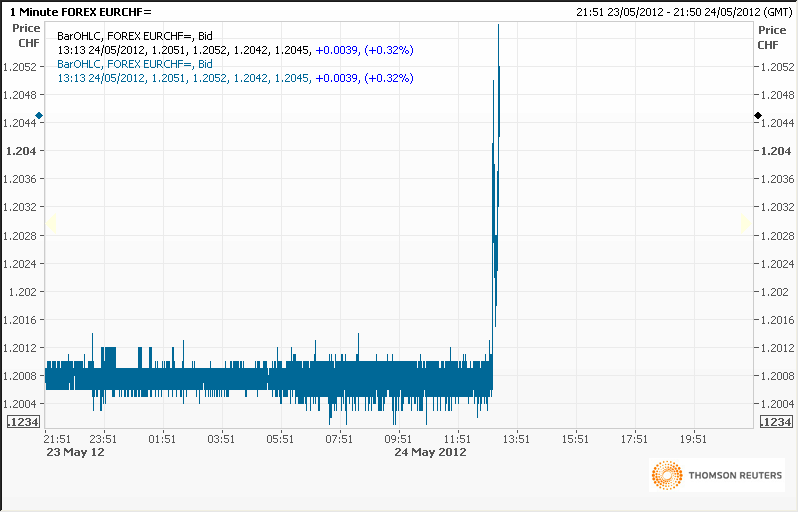Click the pale arrow on the right price axis
798x512 pixels.
(744, 223)
